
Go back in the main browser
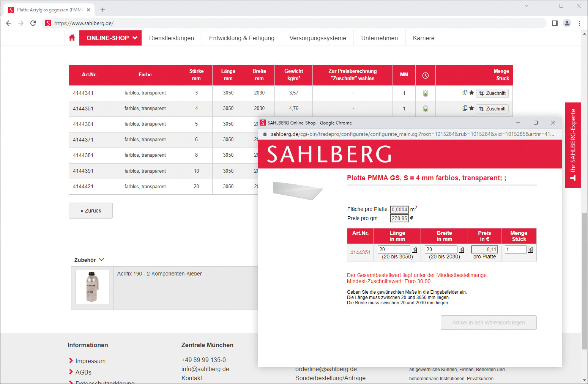tap(9, 23)
